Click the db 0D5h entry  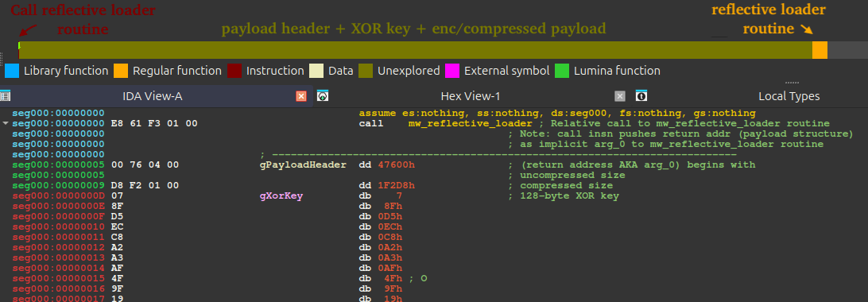[380, 217]
